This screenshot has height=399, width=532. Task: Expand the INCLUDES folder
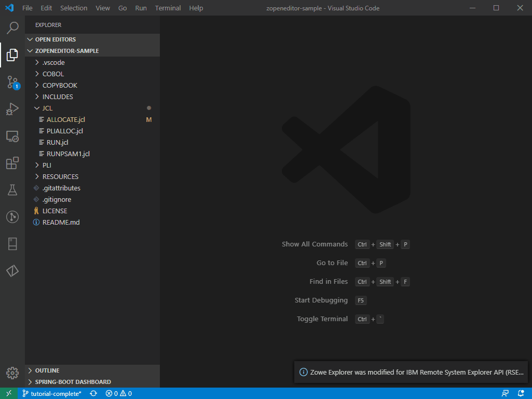[92, 97]
